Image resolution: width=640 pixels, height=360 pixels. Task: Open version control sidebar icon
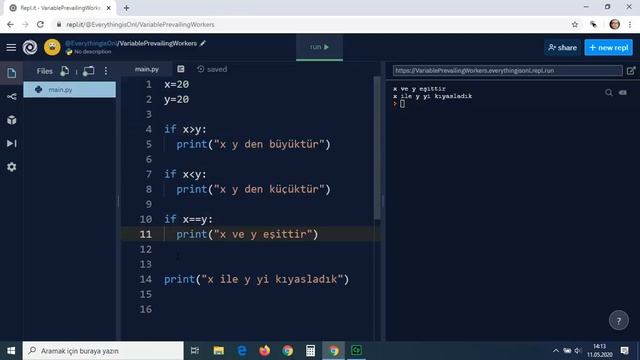point(11,97)
